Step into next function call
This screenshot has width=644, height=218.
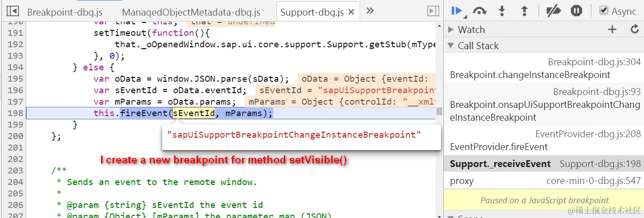pos(503,11)
